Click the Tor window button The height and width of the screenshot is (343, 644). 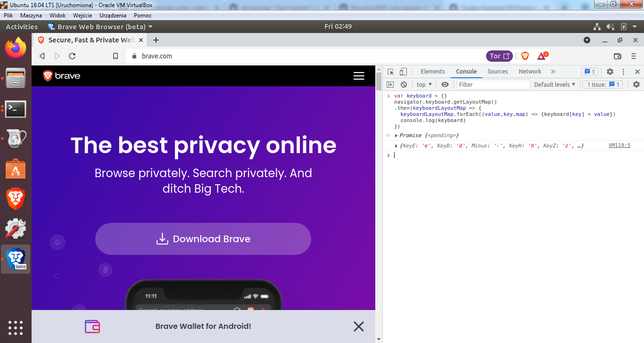point(499,56)
